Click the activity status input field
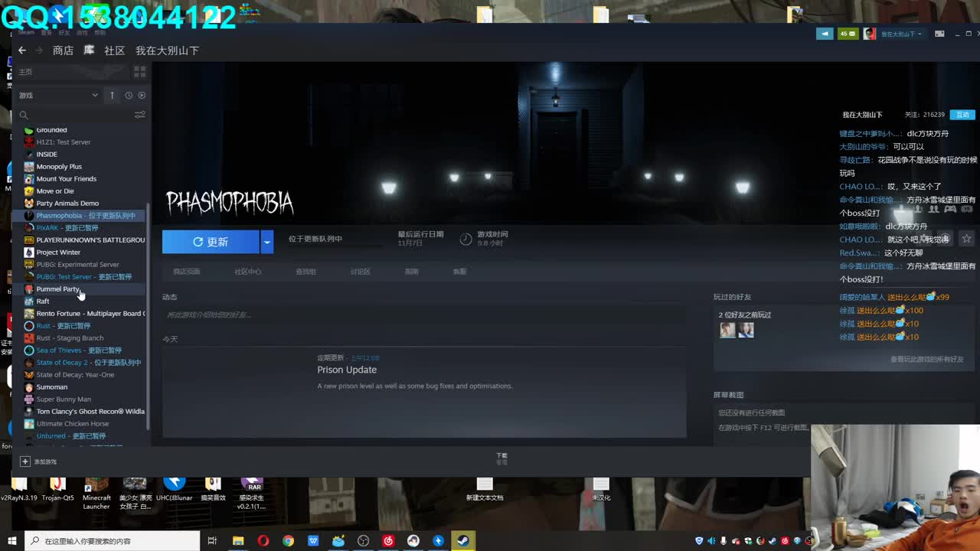The image size is (980, 551). tap(423, 315)
